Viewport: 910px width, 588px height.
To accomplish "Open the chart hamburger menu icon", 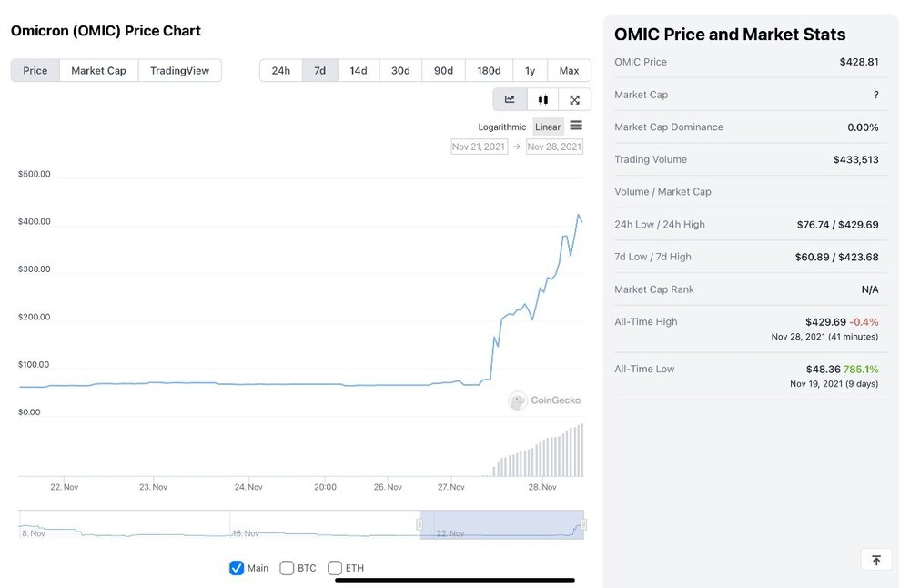I will tap(576, 126).
